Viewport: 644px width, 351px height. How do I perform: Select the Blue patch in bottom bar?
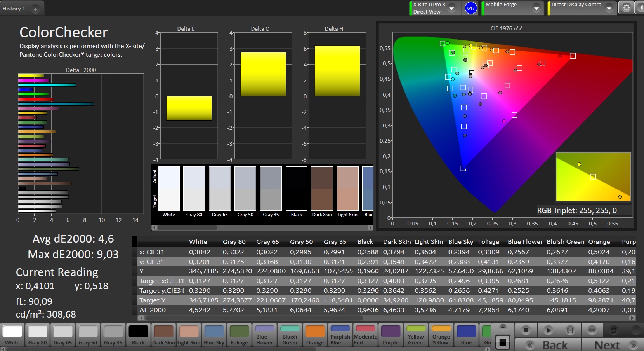(466, 335)
